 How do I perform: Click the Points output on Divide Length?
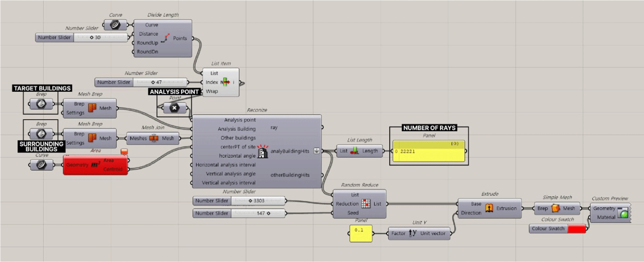pos(180,38)
